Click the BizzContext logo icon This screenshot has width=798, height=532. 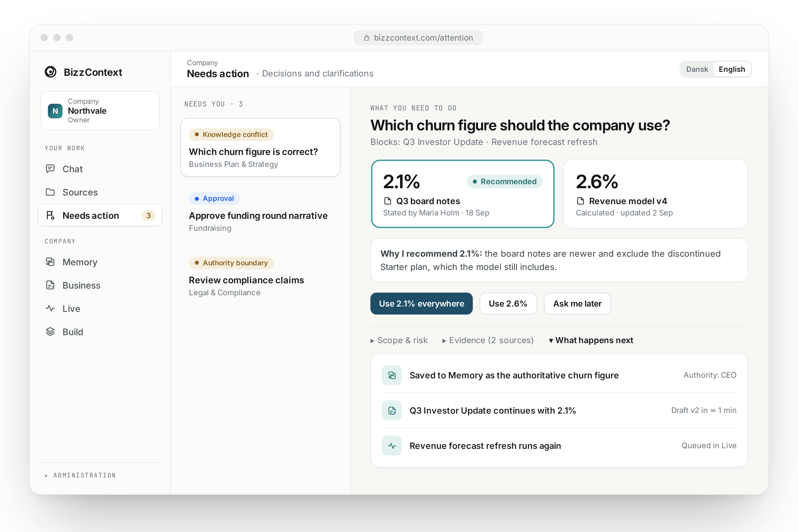[x=51, y=72]
